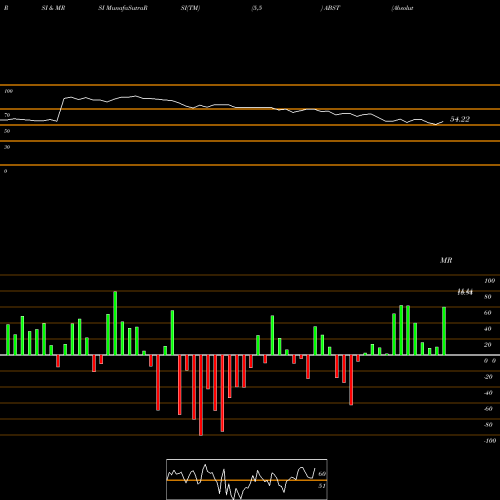Open the mini RSI thumbnail chart
500x500 pixels.
click(247, 479)
